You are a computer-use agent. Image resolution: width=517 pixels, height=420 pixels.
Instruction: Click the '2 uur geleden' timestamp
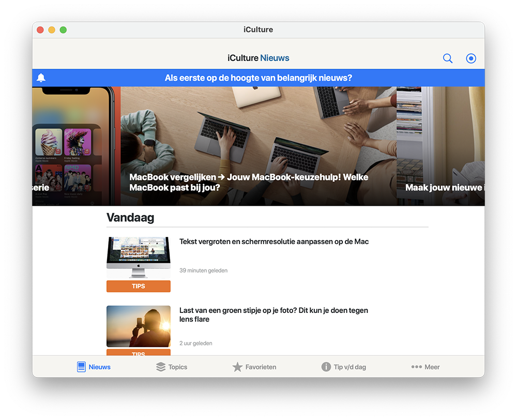pyautogui.click(x=196, y=343)
